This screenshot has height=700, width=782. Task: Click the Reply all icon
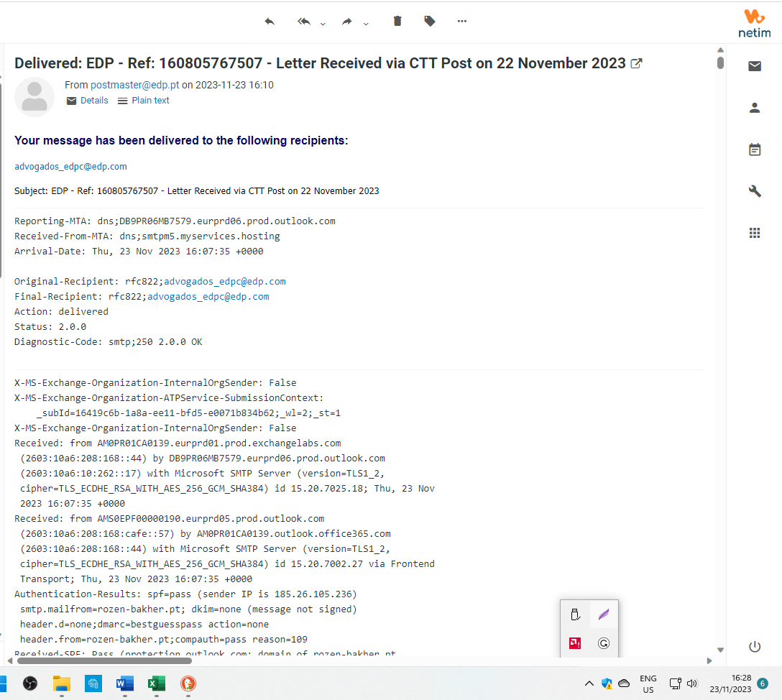pos(304,22)
